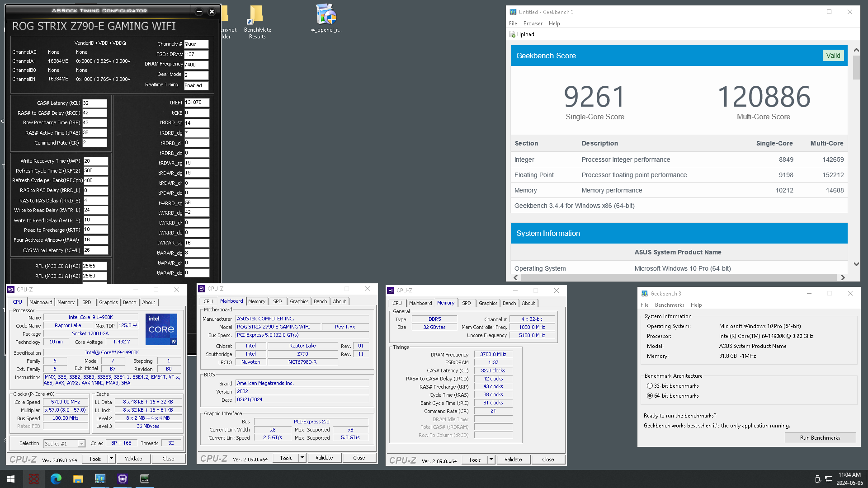Switch to CPU tab in CPU-Z Mainboard window

tap(208, 301)
